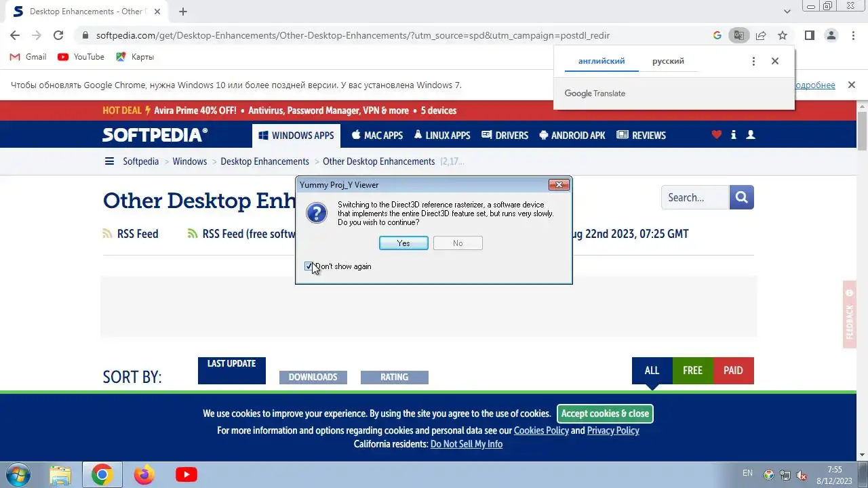Open the Chrome profile avatar icon
The width and height of the screenshot is (868, 488).
(x=831, y=35)
